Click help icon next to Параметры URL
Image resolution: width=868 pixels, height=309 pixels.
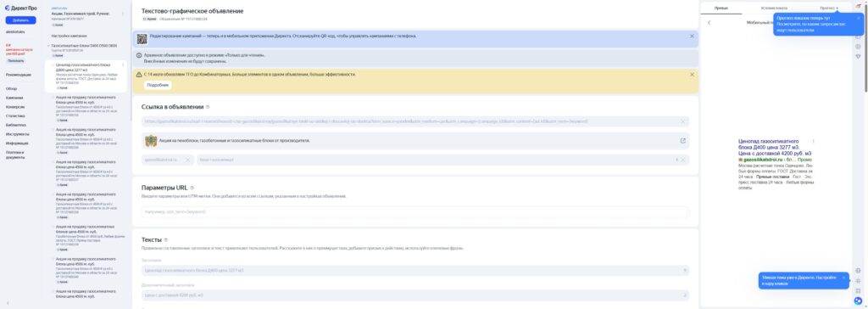(192, 188)
